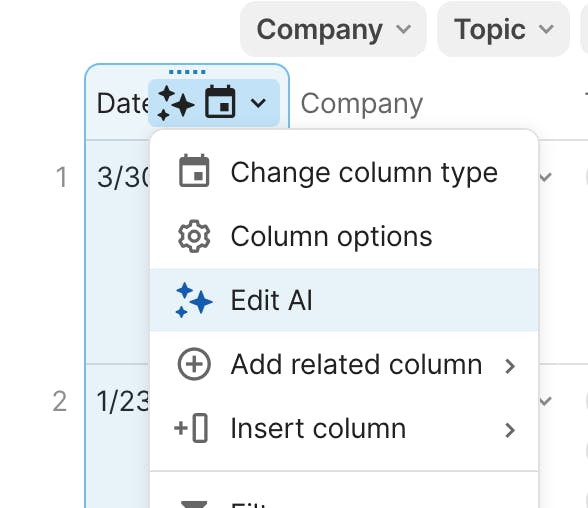588x508 pixels.
Task: Expand the Insert column submenu arrow
Action: coord(510,430)
